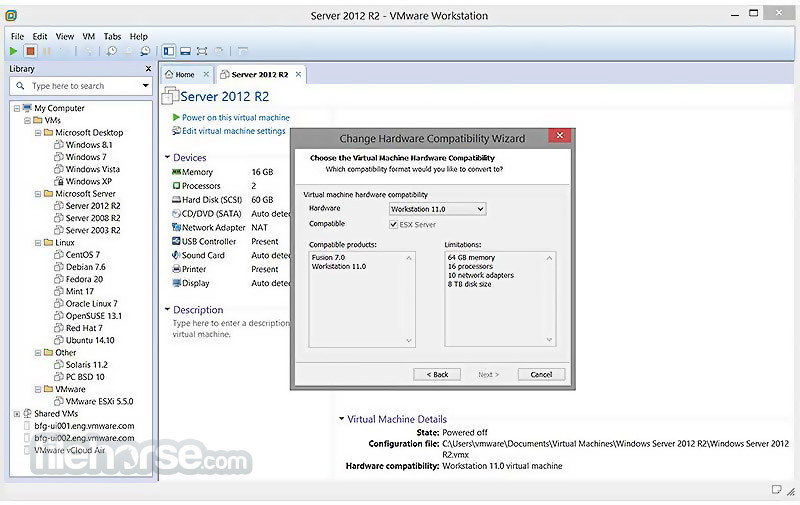Switch to the Home tab
Image resolution: width=800 pixels, height=505 pixels.
pos(187,74)
